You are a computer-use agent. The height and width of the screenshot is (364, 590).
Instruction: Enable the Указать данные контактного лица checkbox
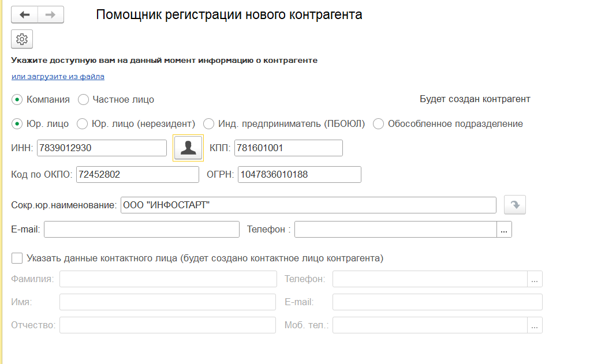(17, 258)
